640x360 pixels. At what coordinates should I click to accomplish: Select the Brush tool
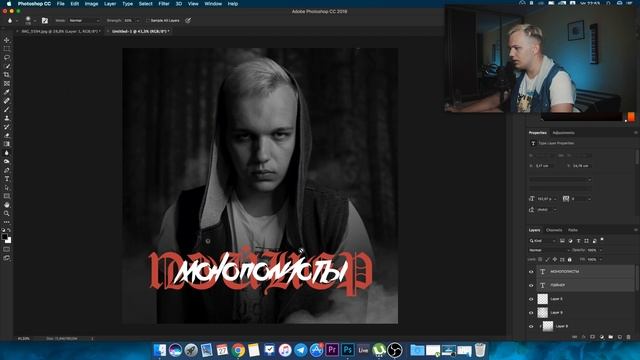[7, 109]
